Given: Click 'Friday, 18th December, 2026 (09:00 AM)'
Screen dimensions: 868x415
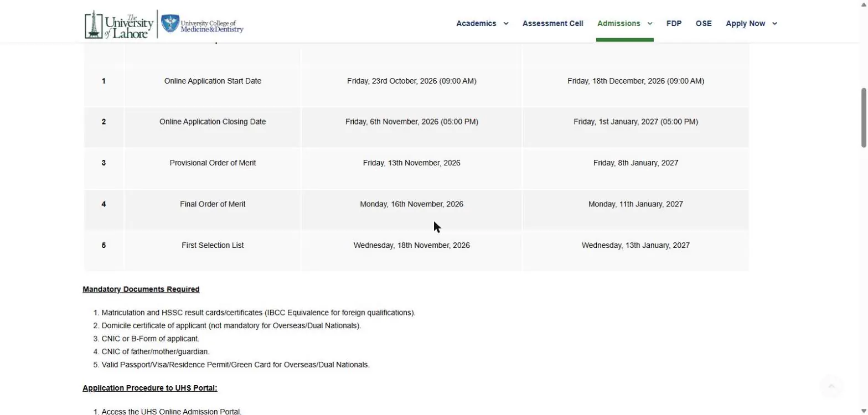Looking at the screenshot, I should coord(635,81).
